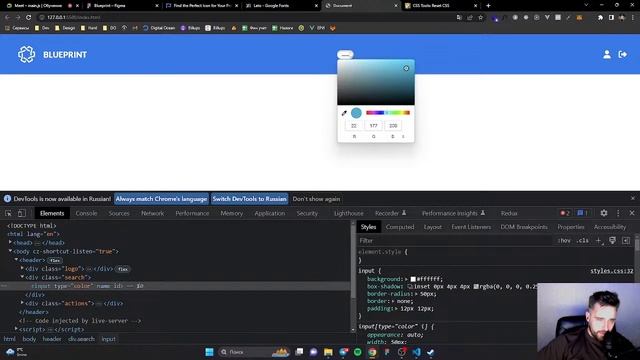Open the Application tab in DevTools
The image size is (640, 360).
coord(269,213)
